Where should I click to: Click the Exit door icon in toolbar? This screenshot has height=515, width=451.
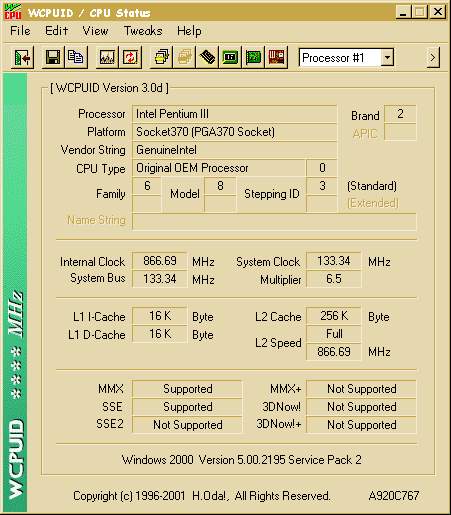pyautogui.click(x=22, y=57)
